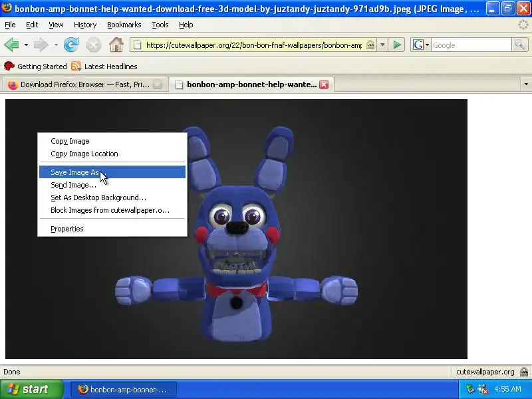The width and height of the screenshot is (532, 399).
Task: Minimize the Firefox window
Action: pyautogui.click(x=493, y=9)
